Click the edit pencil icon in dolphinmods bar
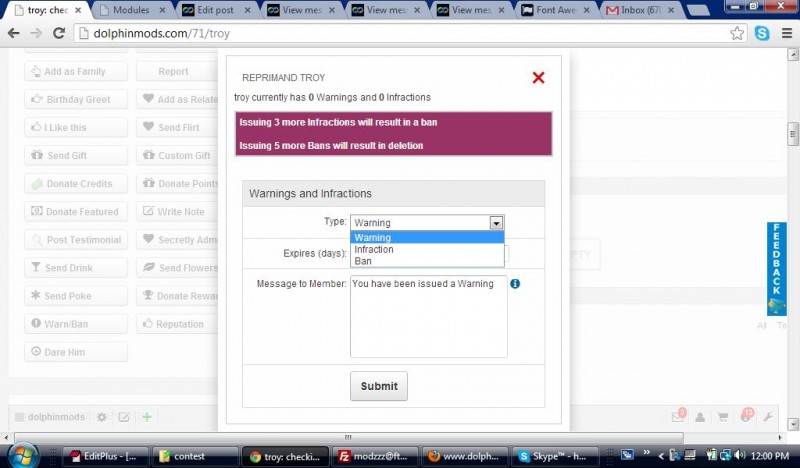Viewport: 800px width, 468px height. tap(124, 417)
